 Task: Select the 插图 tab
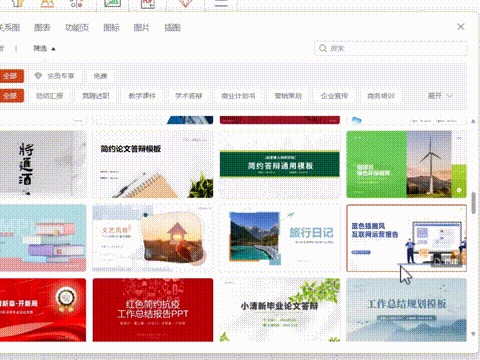172,27
